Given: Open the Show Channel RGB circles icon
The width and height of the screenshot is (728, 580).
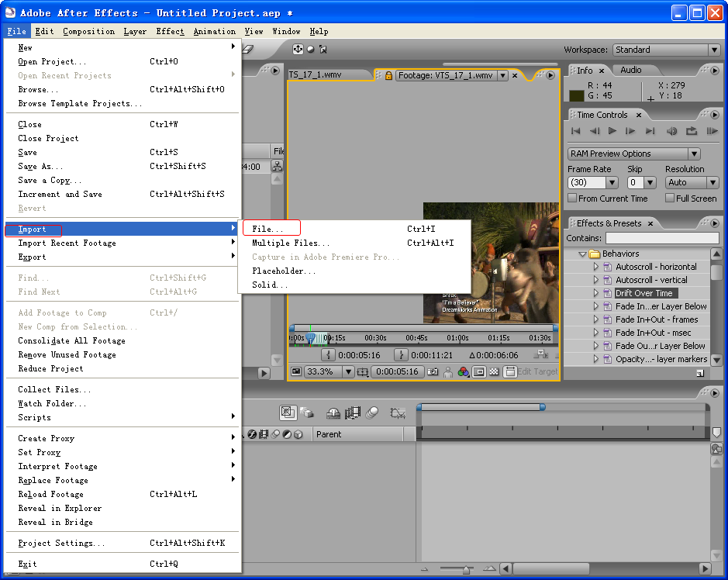Looking at the screenshot, I should point(464,371).
